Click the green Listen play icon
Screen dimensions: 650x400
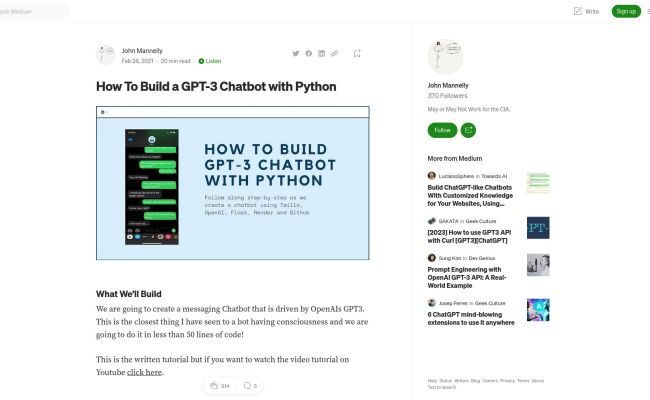pyautogui.click(x=201, y=61)
